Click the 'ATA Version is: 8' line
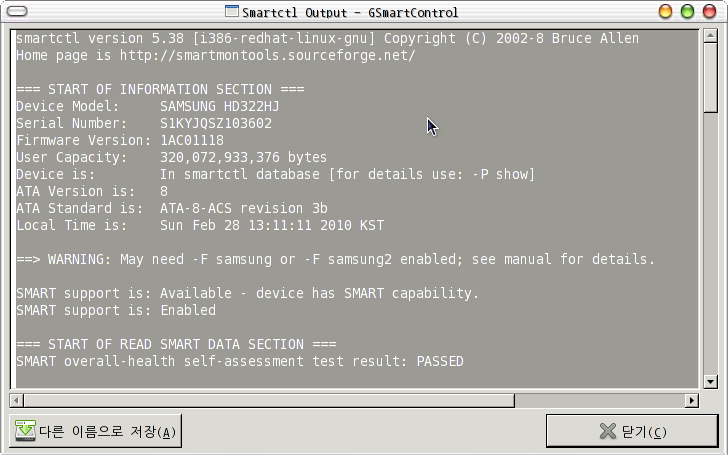This screenshot has height=455, width=728. tap(92, 191)
